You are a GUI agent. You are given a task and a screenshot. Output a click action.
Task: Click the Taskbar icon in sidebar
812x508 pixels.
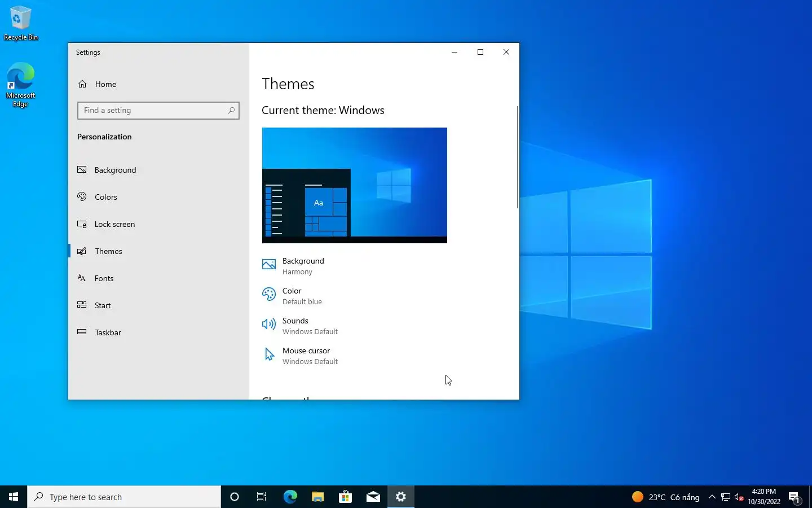coord(82,332)
